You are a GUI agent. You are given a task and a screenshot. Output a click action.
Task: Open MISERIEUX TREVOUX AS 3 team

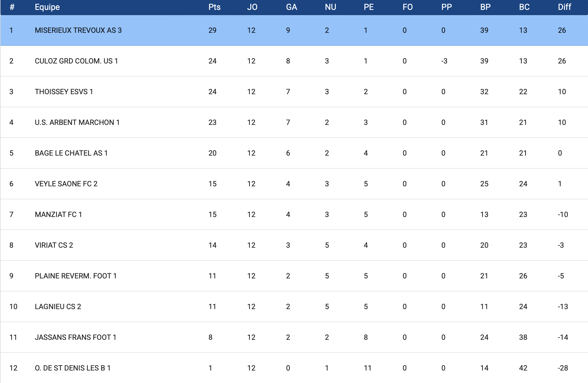click(x=78, y=30)
